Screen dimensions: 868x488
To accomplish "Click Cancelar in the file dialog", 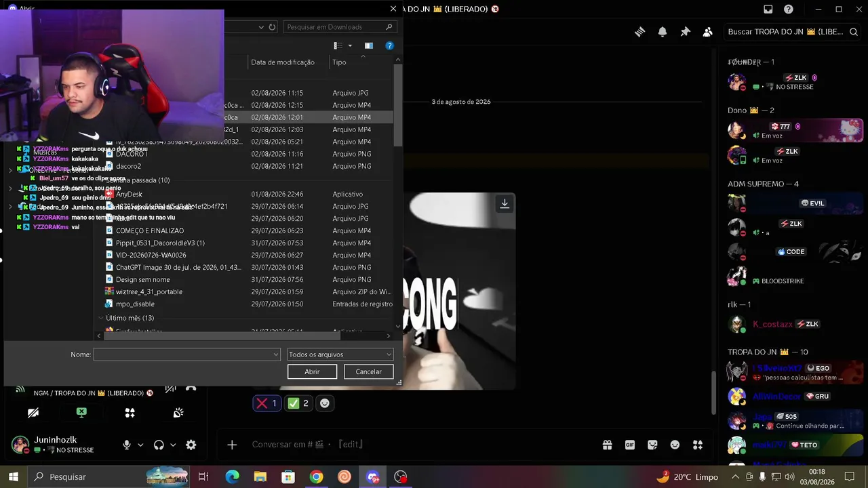I will (x=368, y=371).
